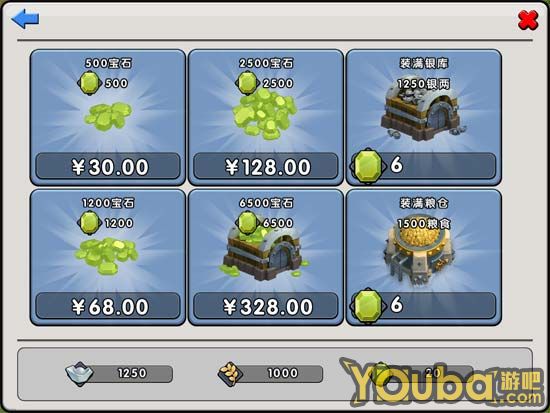The image size is (550, 413).
Task: Fill the granary for 6 gems
Action: click(x=424, y=305)
